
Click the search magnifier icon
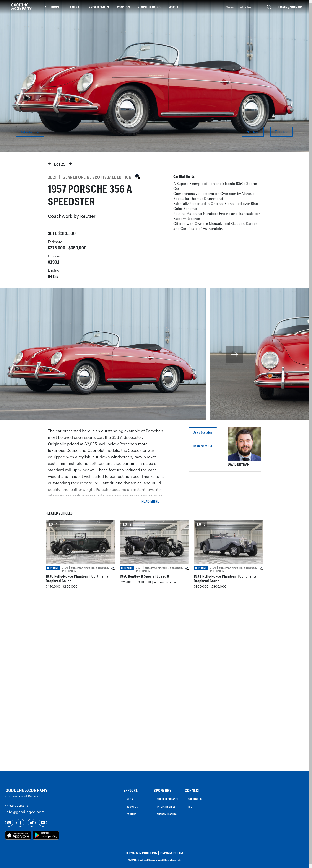pos(269,7)
